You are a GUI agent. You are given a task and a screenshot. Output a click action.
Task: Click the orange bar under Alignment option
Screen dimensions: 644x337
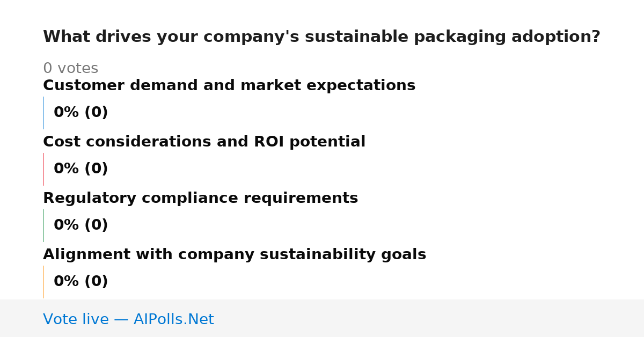[x=43, y=282]
